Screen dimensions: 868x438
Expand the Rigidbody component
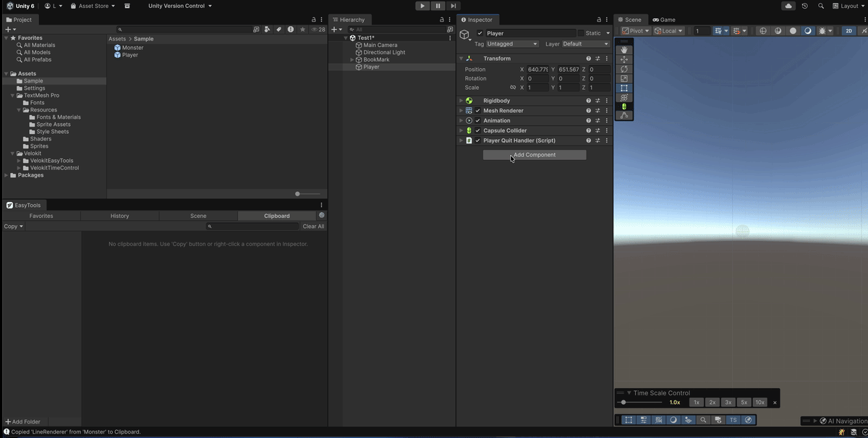[461, 101]
